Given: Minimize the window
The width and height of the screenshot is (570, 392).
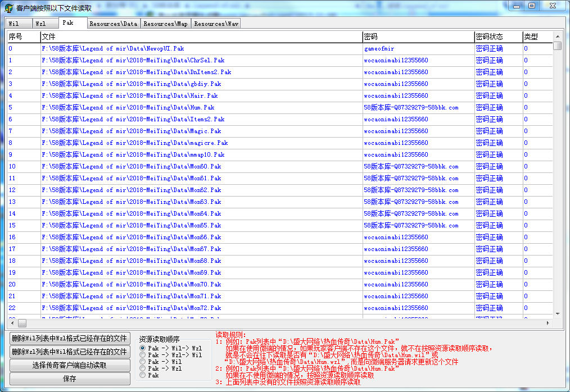Looking at the screenshot, I should click(516, 6).
